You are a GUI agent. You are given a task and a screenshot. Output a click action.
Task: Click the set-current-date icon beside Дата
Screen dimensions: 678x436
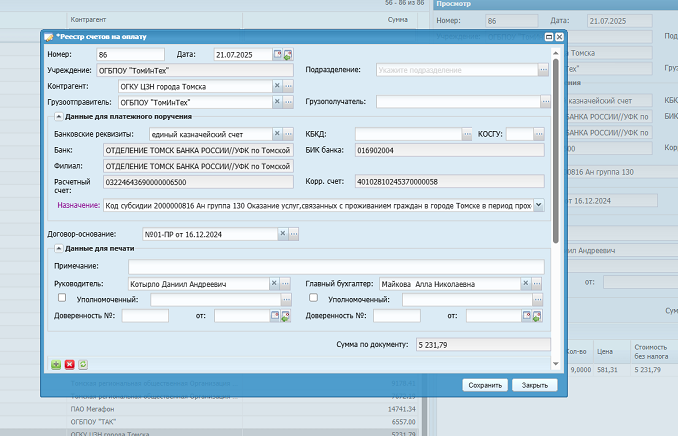(x=288, y=54)
